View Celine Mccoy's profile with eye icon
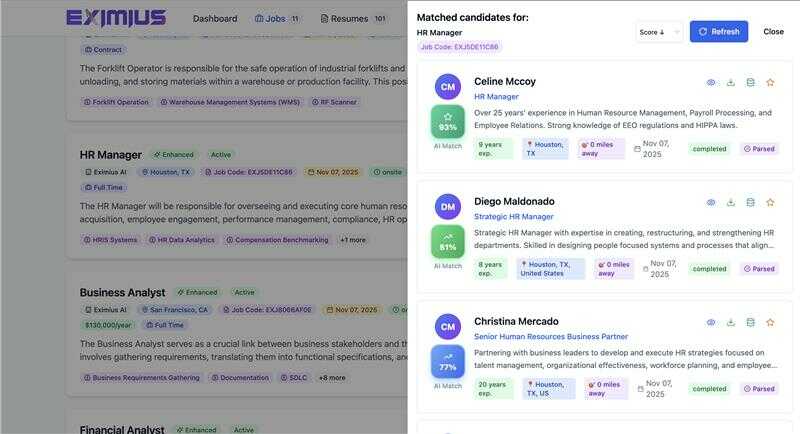 click(711, 82)
